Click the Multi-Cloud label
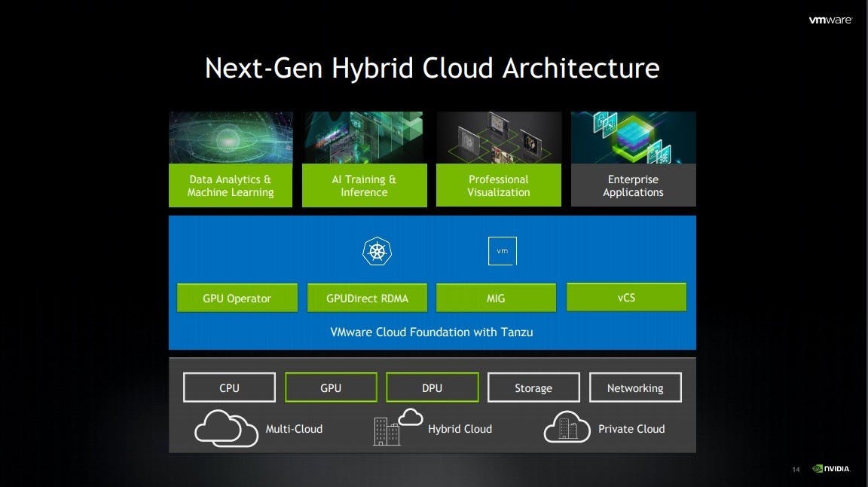This screenshot has height=487, width=868. [294, 429]
